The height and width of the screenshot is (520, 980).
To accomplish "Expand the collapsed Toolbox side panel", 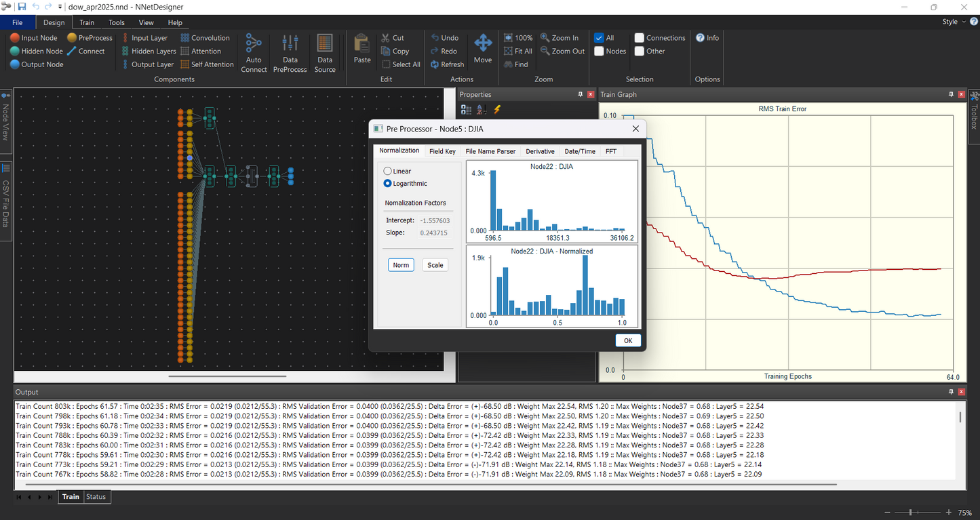I will point(974,112).
